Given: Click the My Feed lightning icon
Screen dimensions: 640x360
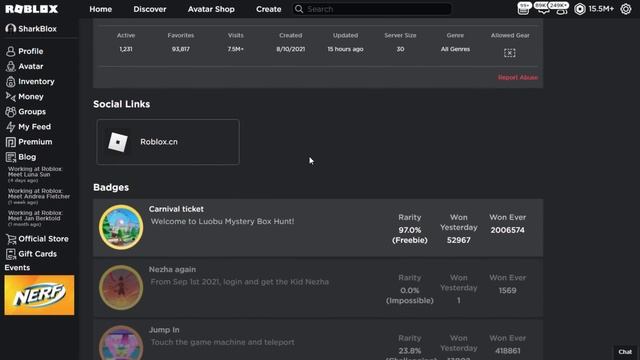Looking at the screenshot, I should (11, 127).
